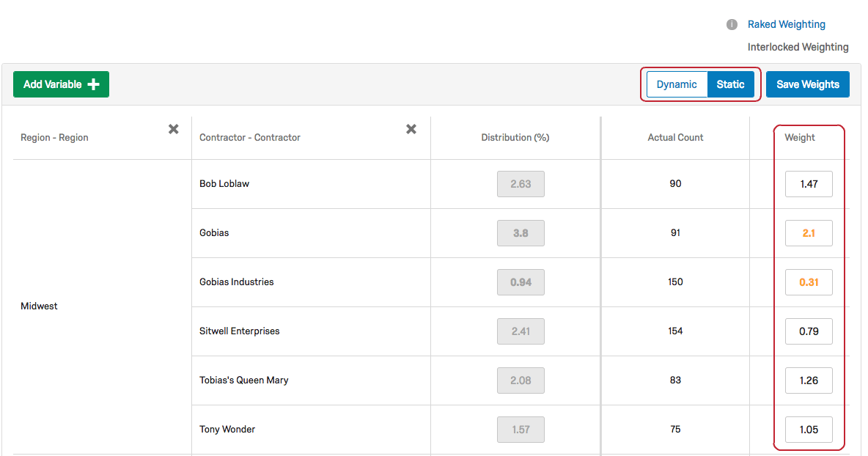The image size is (868, 456).
Task: Edit Bob Loblaw weight field 1.47
Action: [x=809, y=184]
